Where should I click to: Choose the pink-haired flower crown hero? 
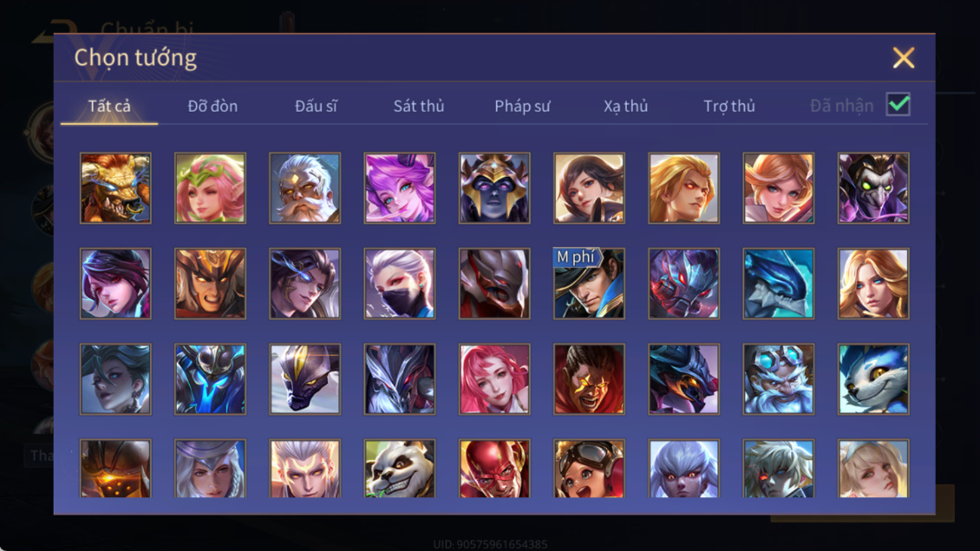click(x=210, y=188)
